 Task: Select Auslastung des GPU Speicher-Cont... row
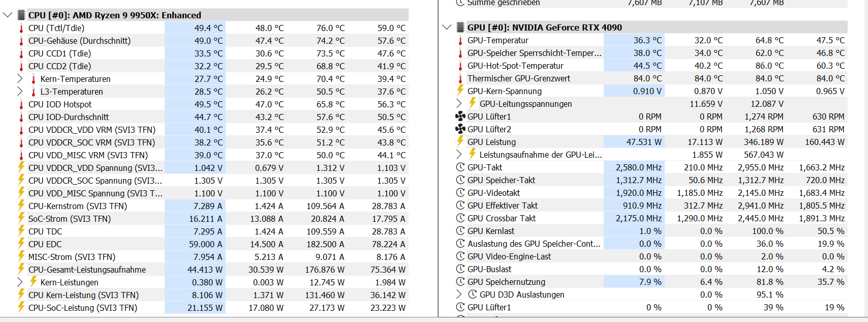[x=652, y=244]
